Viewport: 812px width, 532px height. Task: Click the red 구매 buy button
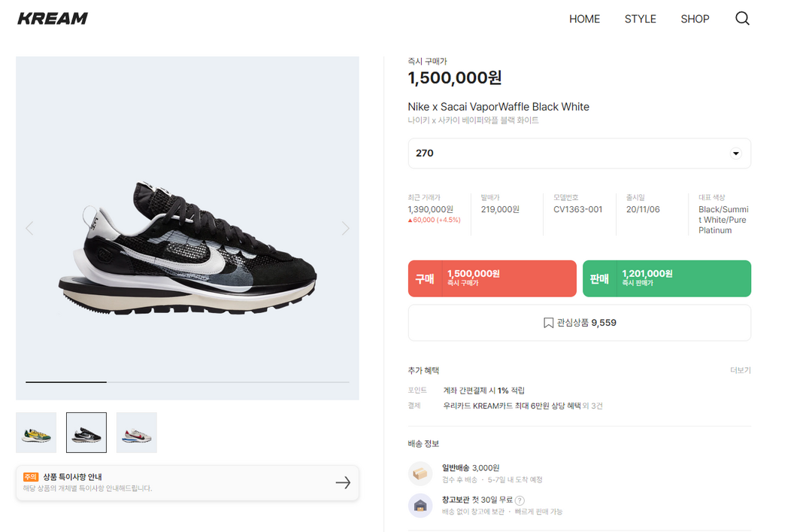[x=492, y=278]
